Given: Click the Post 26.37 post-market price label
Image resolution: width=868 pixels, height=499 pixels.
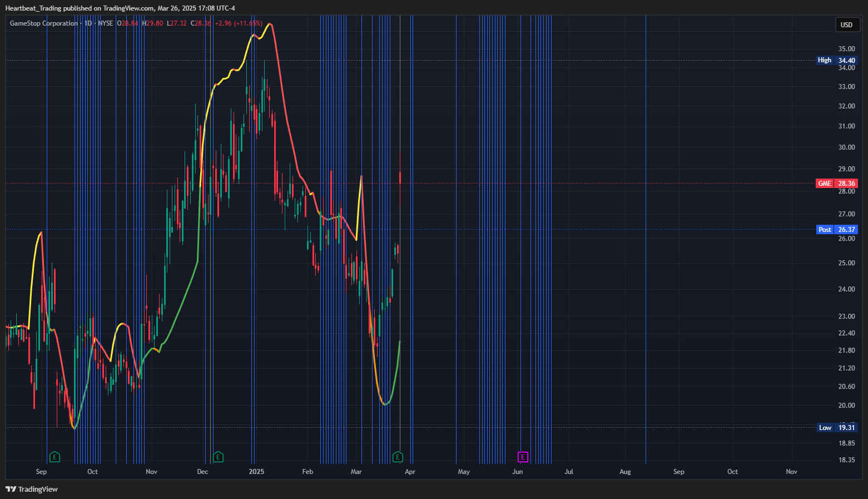Looking at the screenshot, I should coord(837,229).
